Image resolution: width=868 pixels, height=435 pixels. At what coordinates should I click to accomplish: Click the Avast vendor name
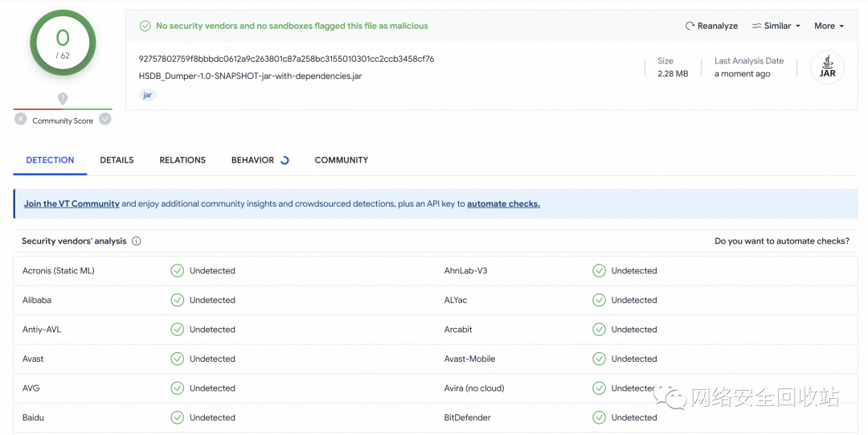pos(33,359)
